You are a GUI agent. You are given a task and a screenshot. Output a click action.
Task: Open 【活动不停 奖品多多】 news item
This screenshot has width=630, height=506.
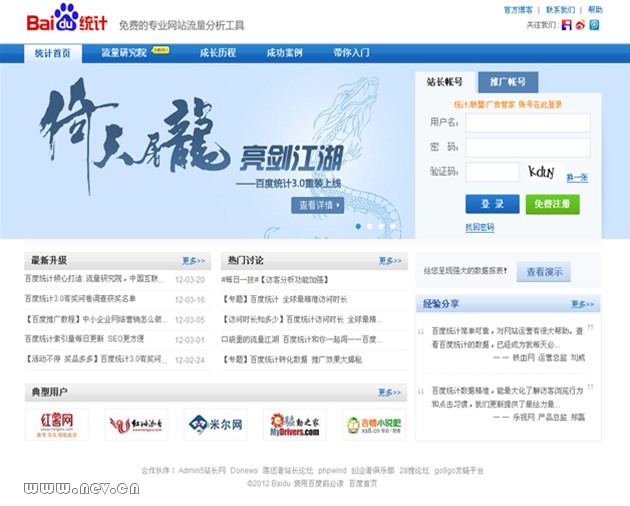(x=96, y=359)
